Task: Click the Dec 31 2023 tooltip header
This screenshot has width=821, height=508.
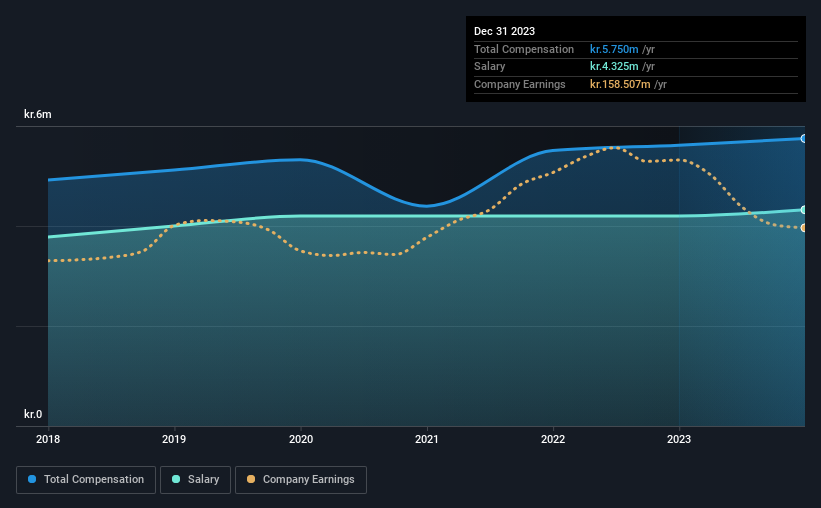Action: click(504, 31)
